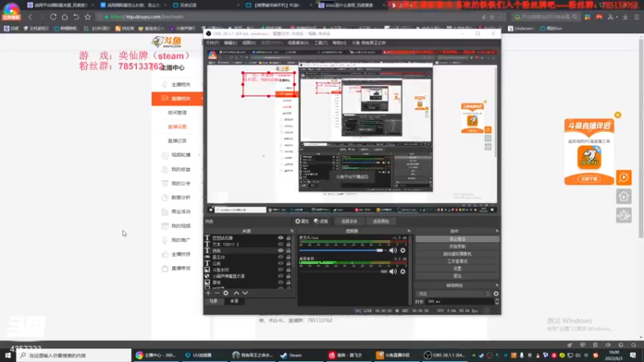Open transition properties gear beside 淡出
The height and width of the screenshot is (362, 644).
point(496,294)
